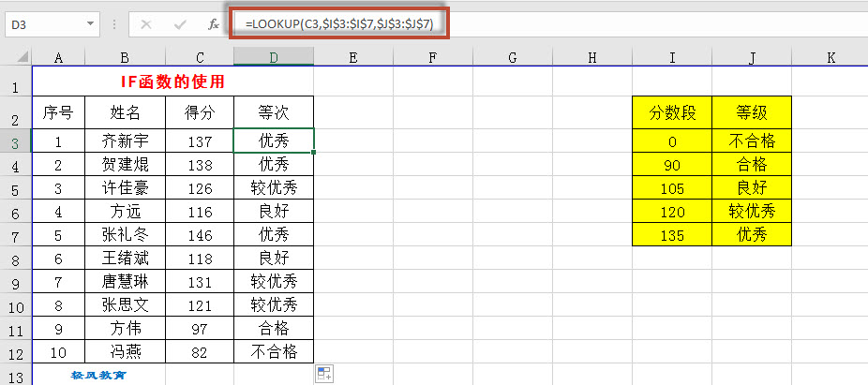Click the name cell 方伟

pyautogui.click(x=125, y=329)
